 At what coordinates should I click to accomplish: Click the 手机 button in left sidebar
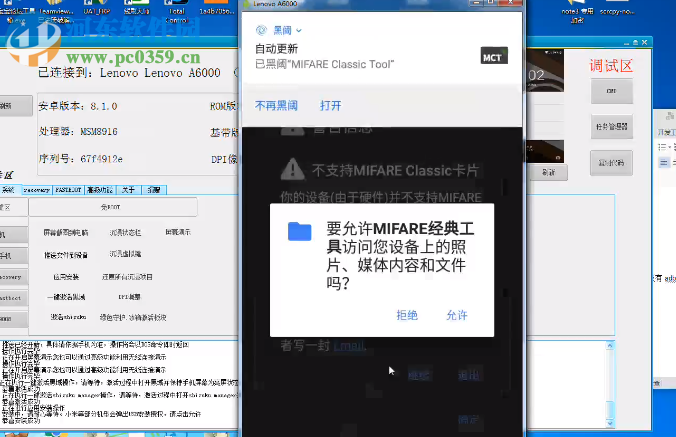[14, 256]
